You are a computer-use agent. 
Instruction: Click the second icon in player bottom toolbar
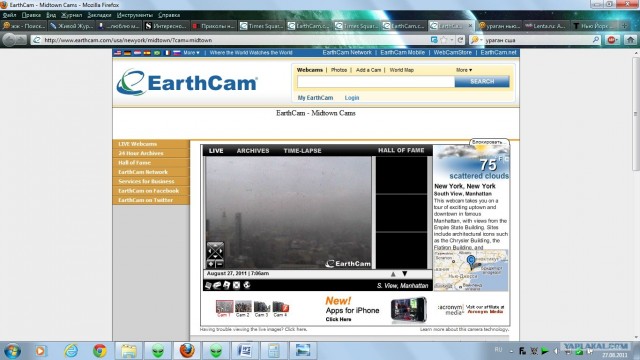[217, 285]
